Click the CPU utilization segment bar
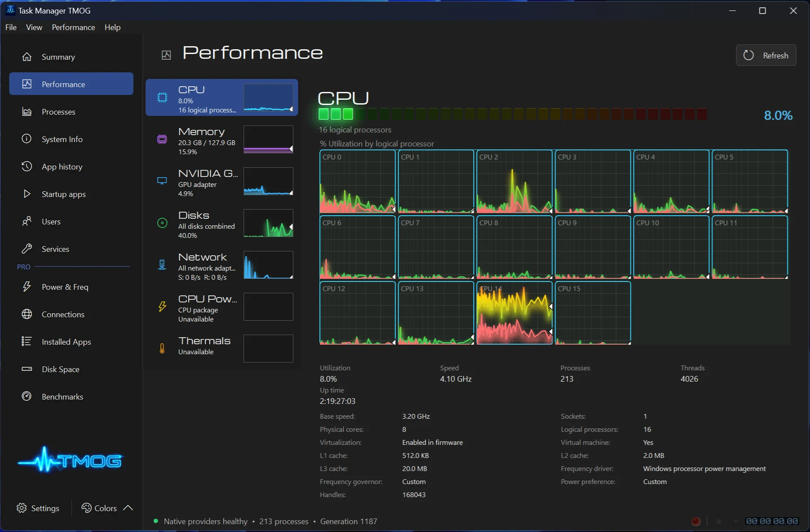 (512, 114)
